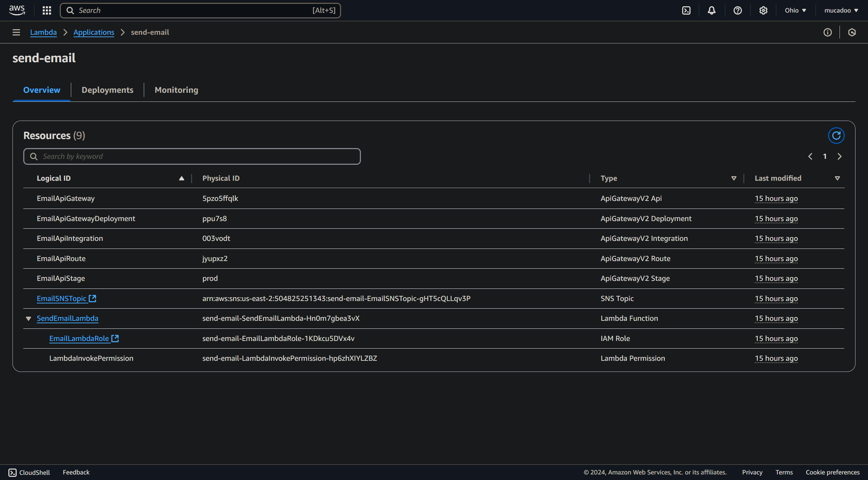Open the info panel icon
The width and height of the screenshot is (868, 480).
click(x=828, y=32)
